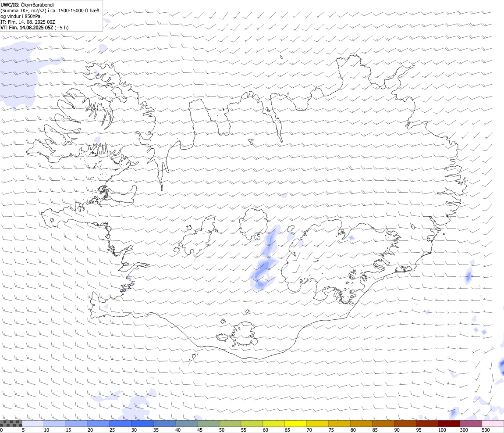This screenshot has width=504, height=433.
Task: Choose the 90–95 rust red legend swatch
Action: [x=405, y=423]
